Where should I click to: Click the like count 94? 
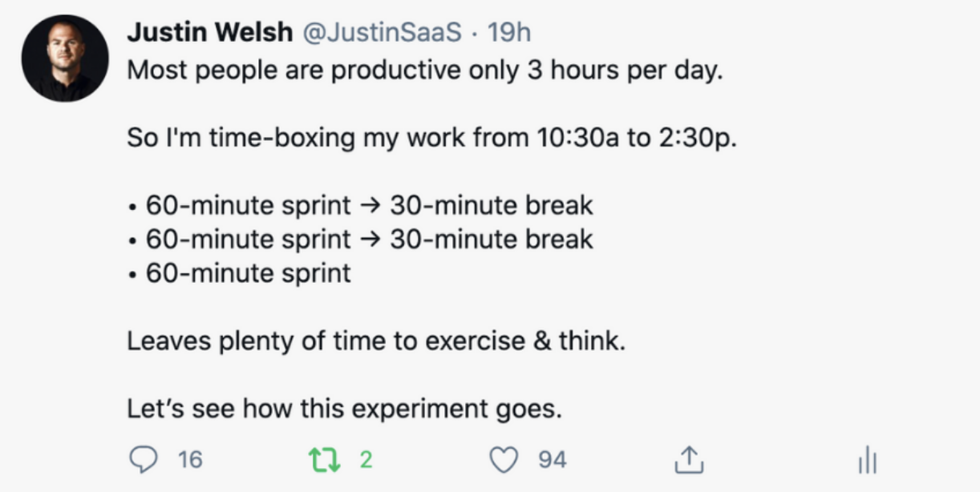click(x=553, y=459)
